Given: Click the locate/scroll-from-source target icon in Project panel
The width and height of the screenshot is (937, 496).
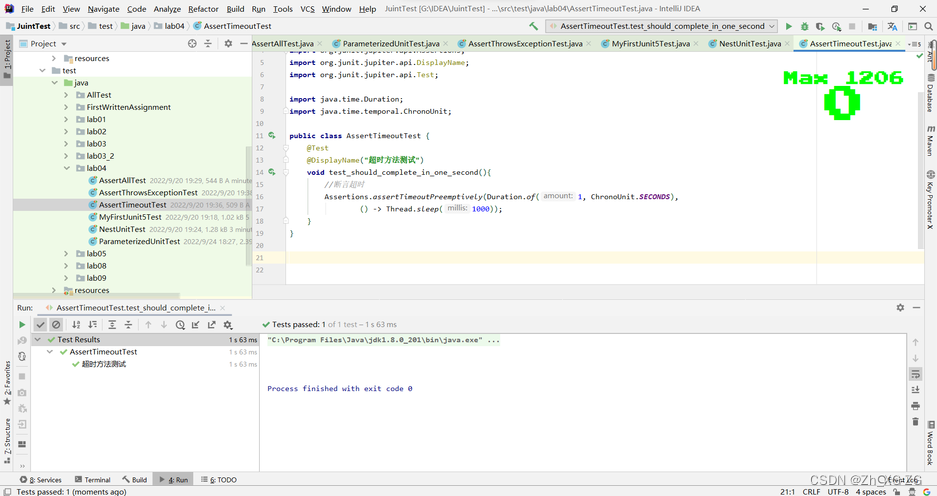Looking at the screenshot, I should tap(192, 44).
